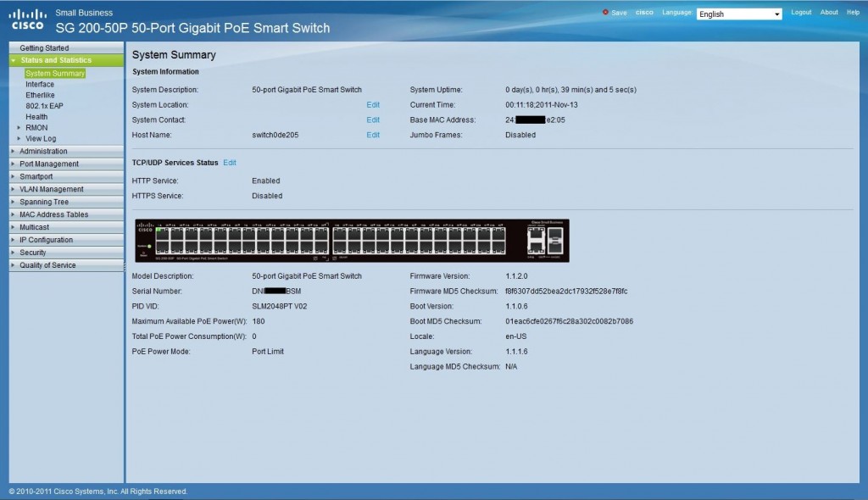
Task: Click the red Save icon
Action: (x=605, y=13)
